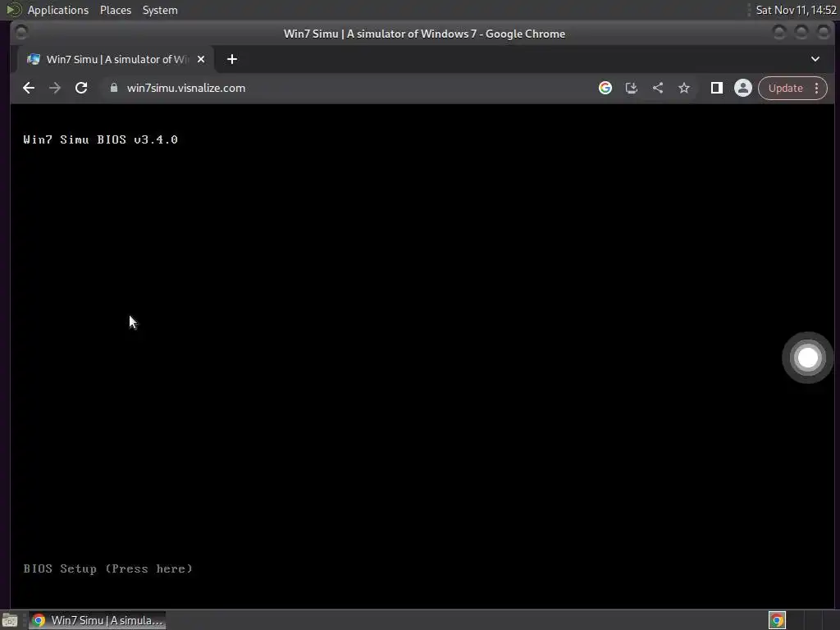The height and width of the screenshot is (630, 840).
Task: Share this page via the share icon
Action: [658, 88]
